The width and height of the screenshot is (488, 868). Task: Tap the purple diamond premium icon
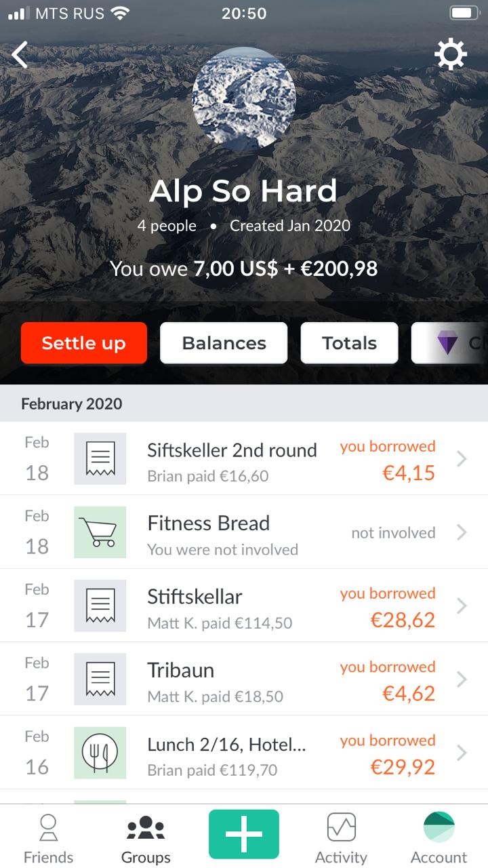[447, 343]
